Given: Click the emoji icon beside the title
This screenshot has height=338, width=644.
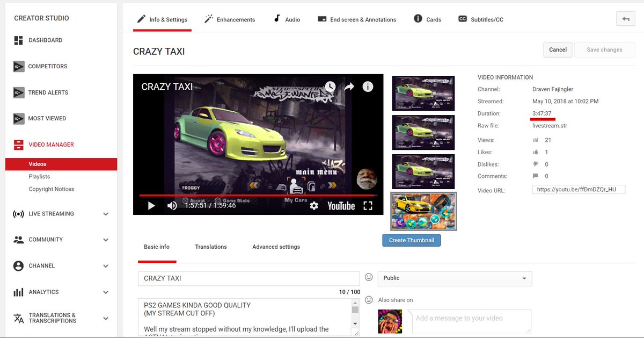Looking at the screenshot, I should pos(369,277).
